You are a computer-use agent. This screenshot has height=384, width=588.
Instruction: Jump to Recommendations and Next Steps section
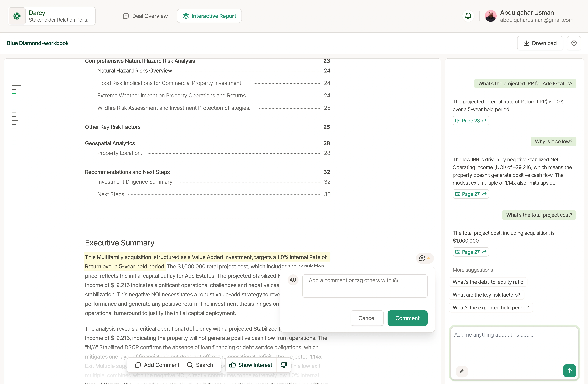(x=208, y=172)
